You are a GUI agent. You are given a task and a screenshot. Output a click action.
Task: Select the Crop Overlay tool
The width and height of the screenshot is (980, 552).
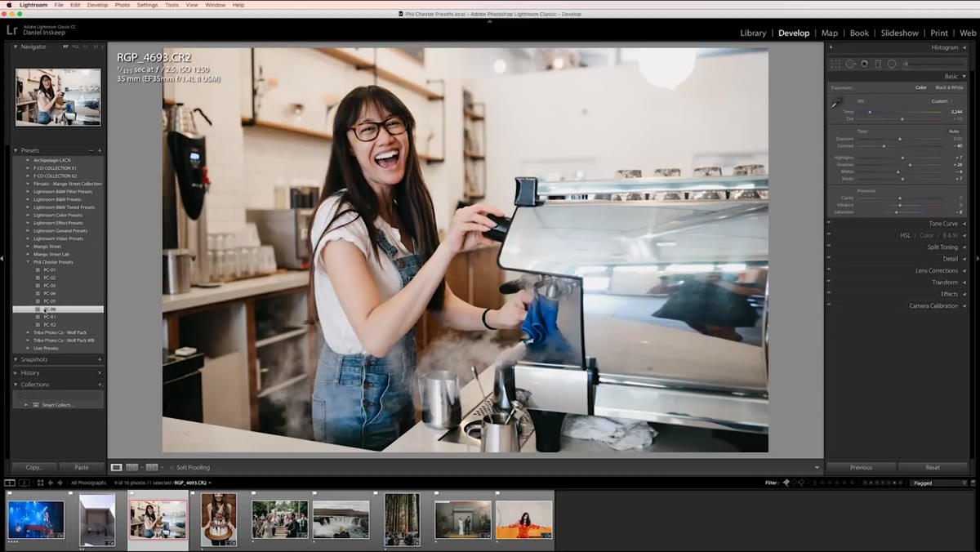pyautogui.click(x=835, y=64)
